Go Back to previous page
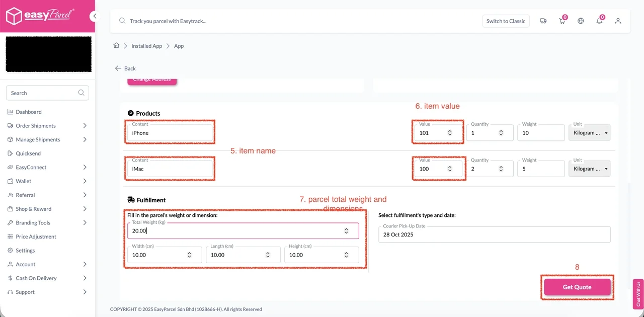The width and height of the screenshot is (644, 317). click(125, 68)
